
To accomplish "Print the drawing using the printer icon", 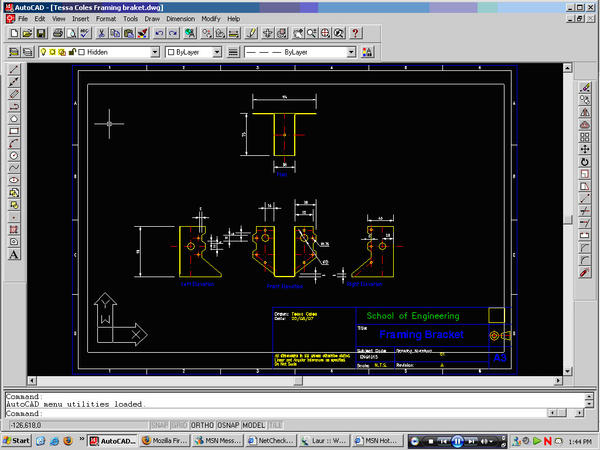I will (58, 33).
